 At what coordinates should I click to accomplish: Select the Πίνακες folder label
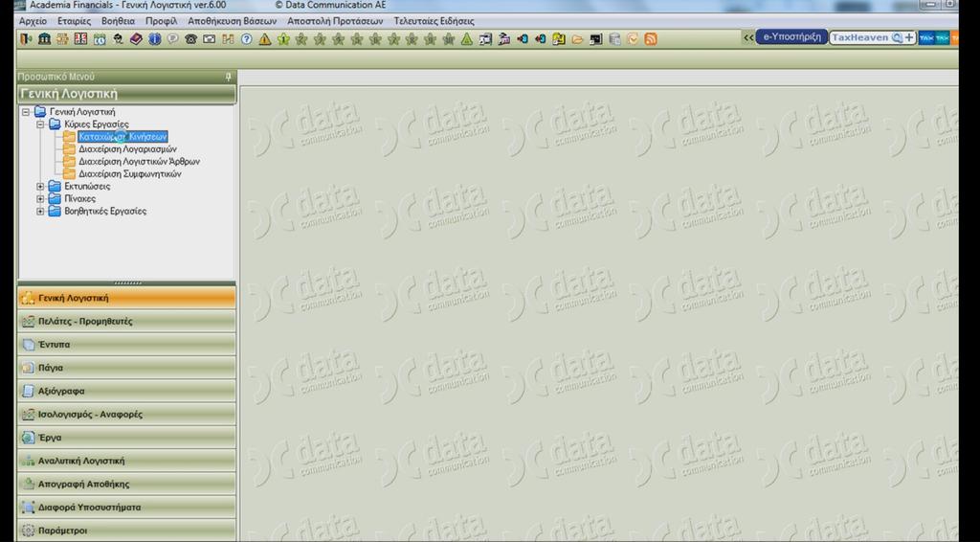tap(80, 199)
